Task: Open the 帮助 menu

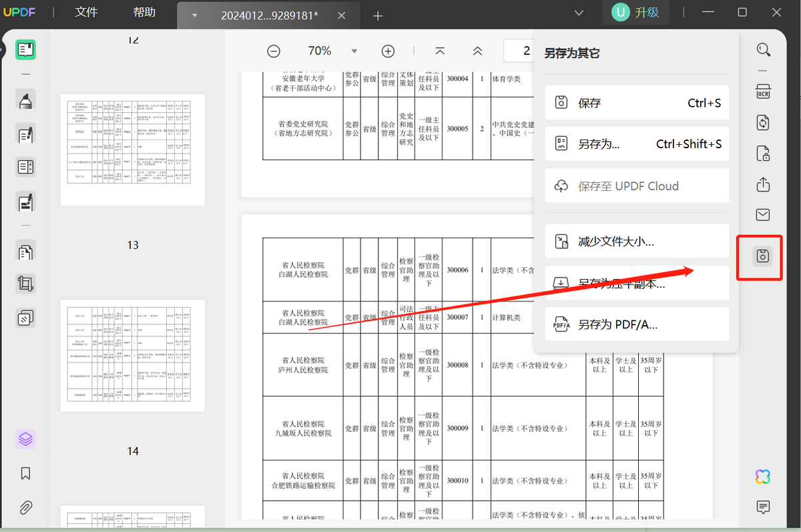Action: (144, 13)
